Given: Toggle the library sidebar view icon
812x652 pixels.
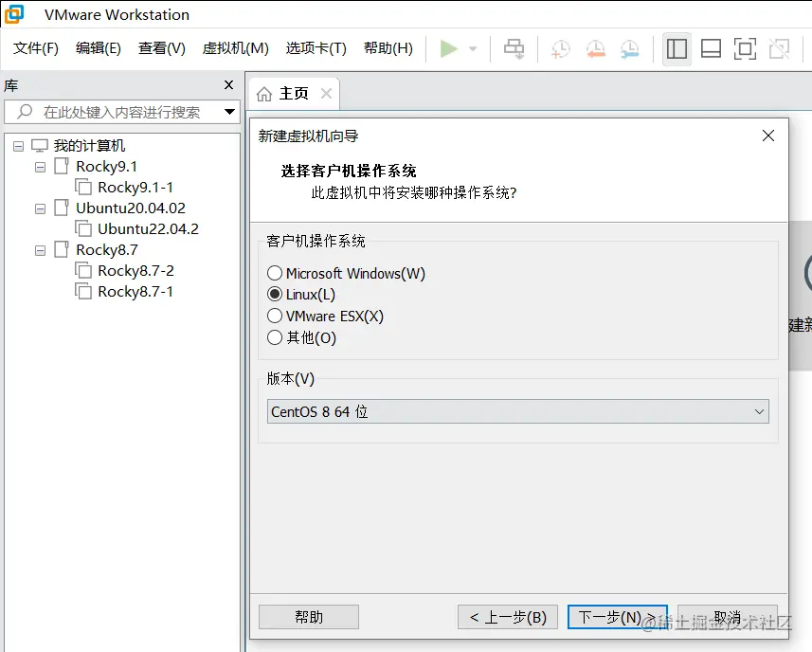Looking at the screenshot, I should click(x=677, y=49).
